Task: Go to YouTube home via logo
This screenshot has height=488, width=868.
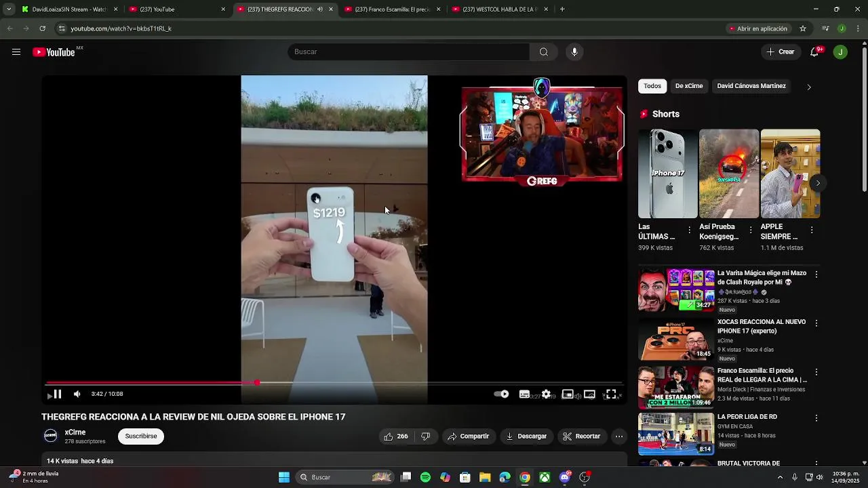Action: (54, 52)
